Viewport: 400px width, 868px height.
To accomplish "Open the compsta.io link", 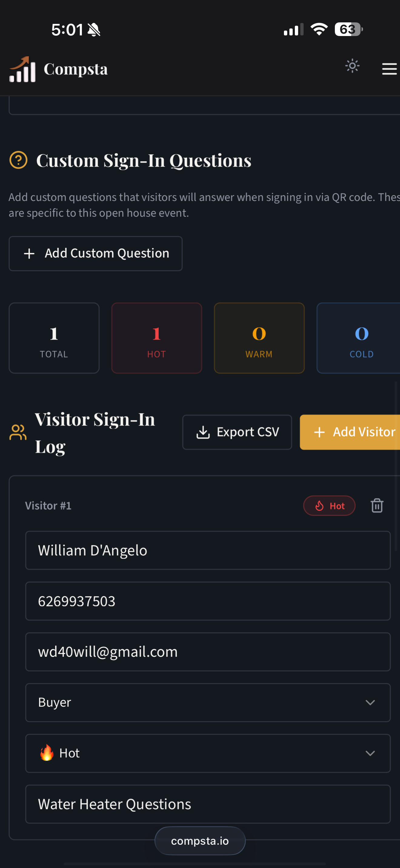I will point(200,841).
